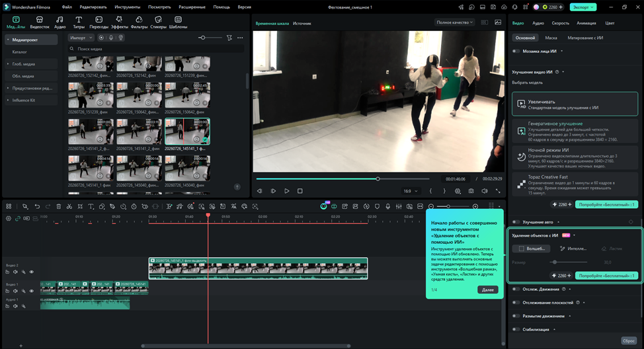The image size is (644, 349).
Task: Open the Transitions (Переходы) icon
Action: click(99, 22)
